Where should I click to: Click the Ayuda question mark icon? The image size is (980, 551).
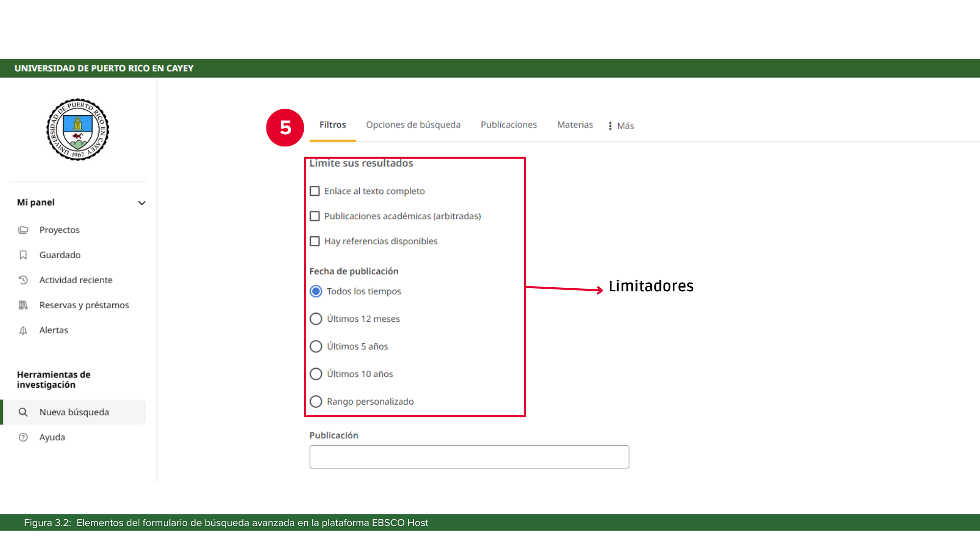coord(23,437)
